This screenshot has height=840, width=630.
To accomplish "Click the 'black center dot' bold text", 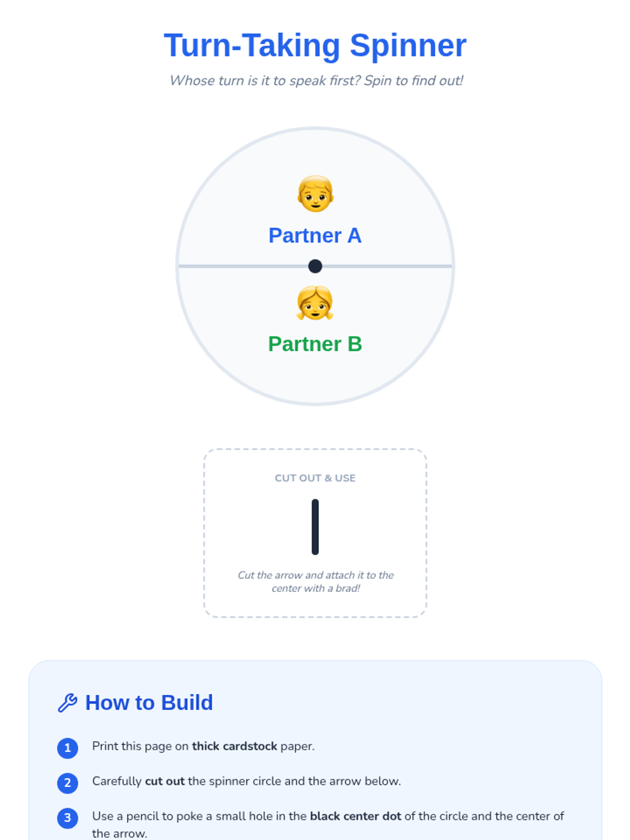I will (x=355, y=816).
